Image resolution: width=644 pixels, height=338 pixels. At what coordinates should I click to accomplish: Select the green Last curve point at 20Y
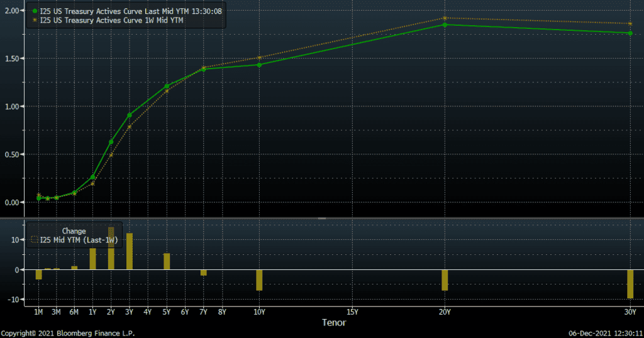point(445,25)
